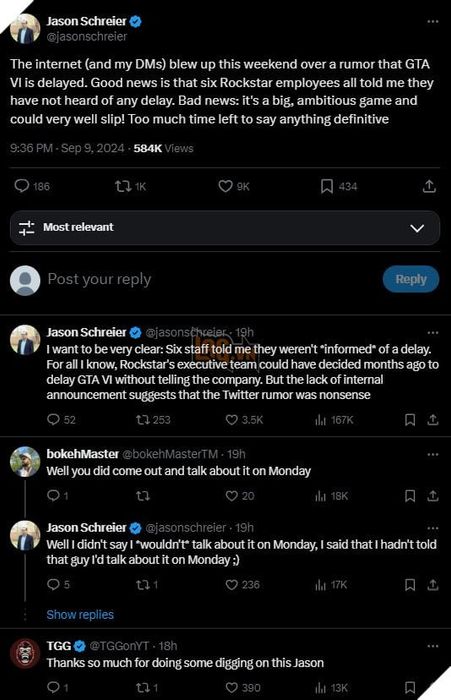The image size is (451, 700).
Task: Reply to Jason's Monday response with 5 comments
Action: 53,584
